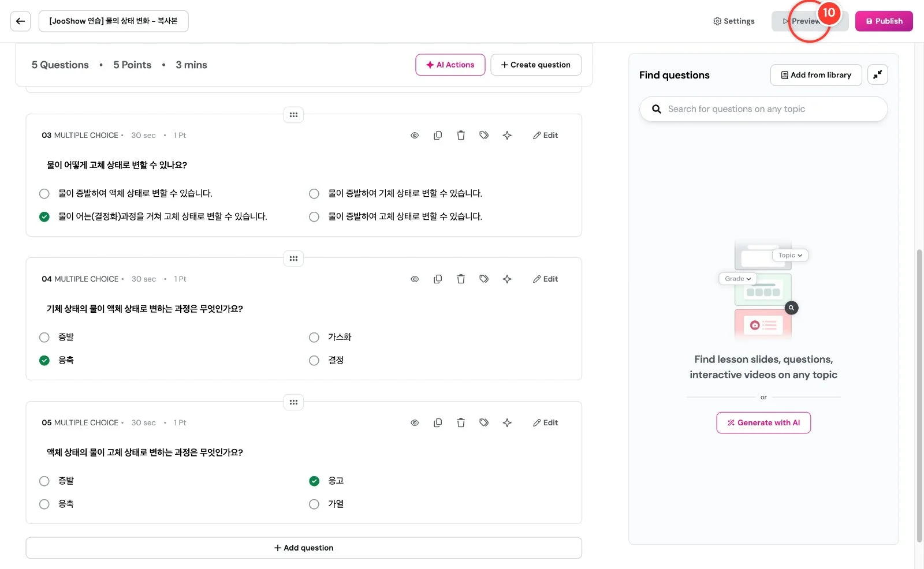The image size is (924, 569).
Task: Click the drag handle above question 04
Action: pos(293,259)
